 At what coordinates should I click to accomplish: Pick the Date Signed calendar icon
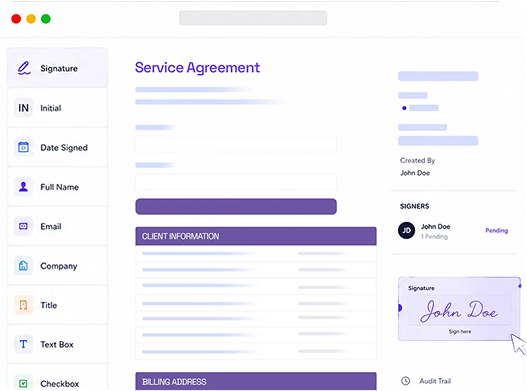pyautogui.click(x=23, y=147)
